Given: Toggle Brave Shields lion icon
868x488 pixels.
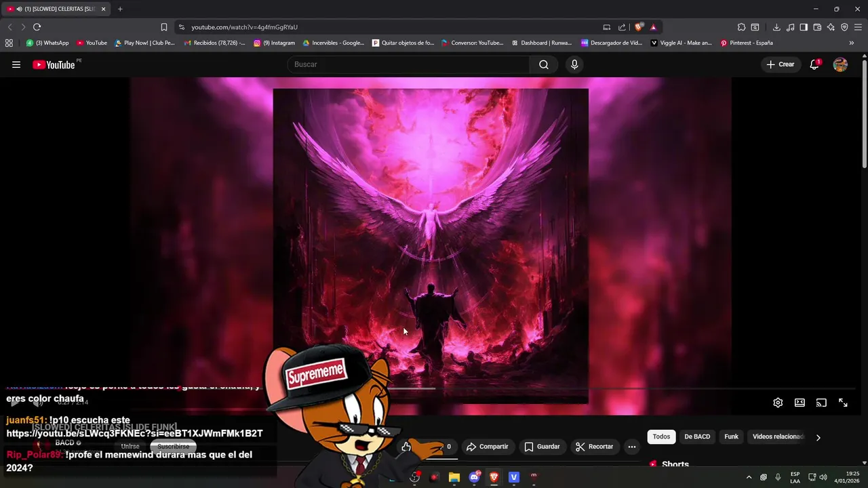Looking at the screenshot, I should [638, 27].
